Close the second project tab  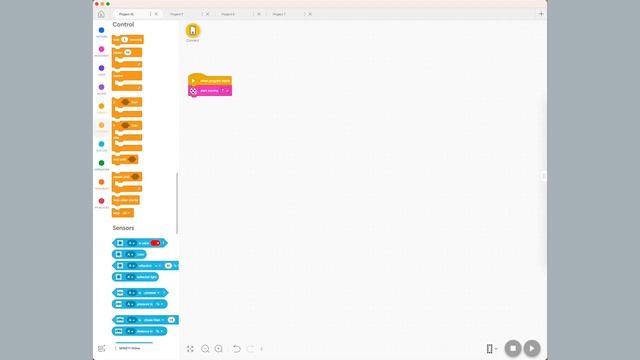point(208,14)
